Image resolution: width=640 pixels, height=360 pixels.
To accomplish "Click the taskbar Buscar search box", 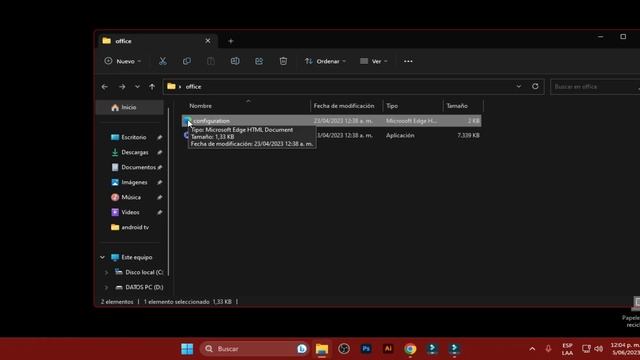I will [254, 349].
